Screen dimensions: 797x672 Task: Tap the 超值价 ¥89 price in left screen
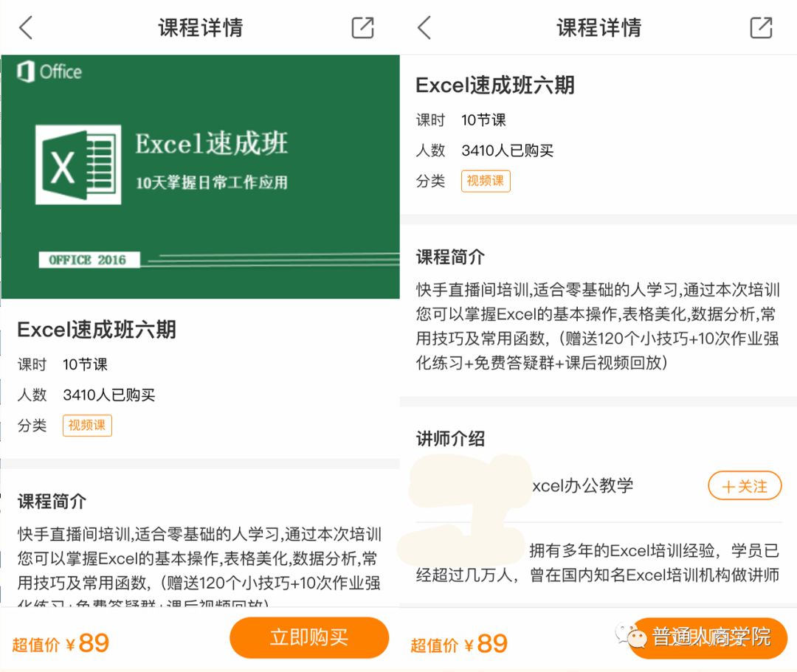(61, 643)
